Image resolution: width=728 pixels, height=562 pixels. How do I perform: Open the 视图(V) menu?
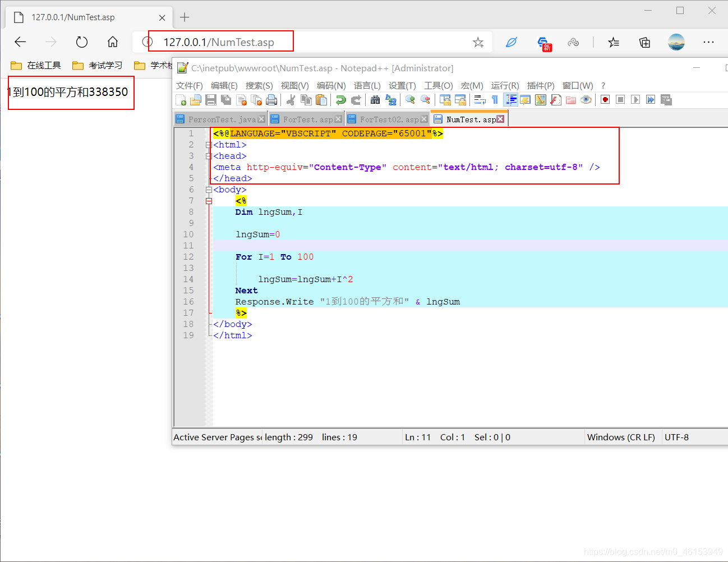[x=295, y=85]
